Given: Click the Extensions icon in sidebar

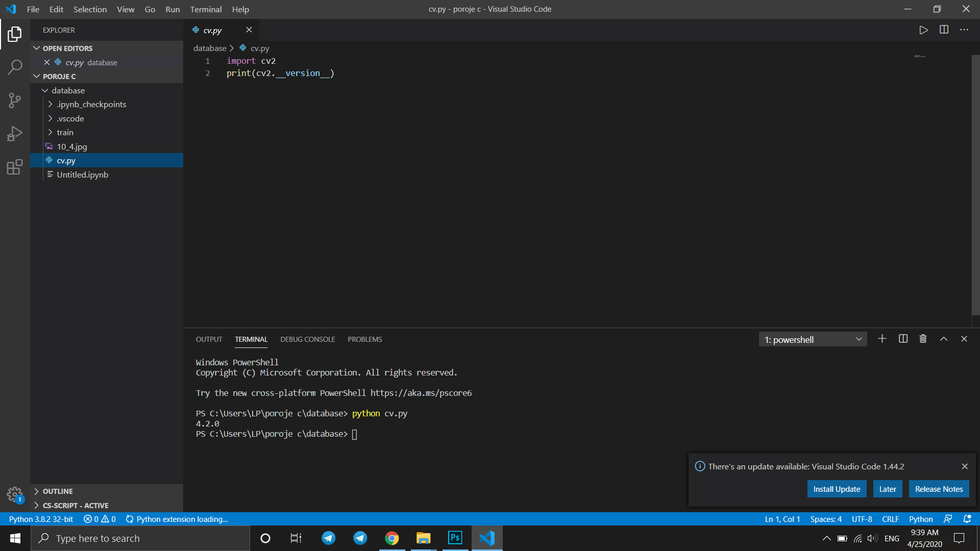Looking at the screenshot, I should click(x=15, y=167).
